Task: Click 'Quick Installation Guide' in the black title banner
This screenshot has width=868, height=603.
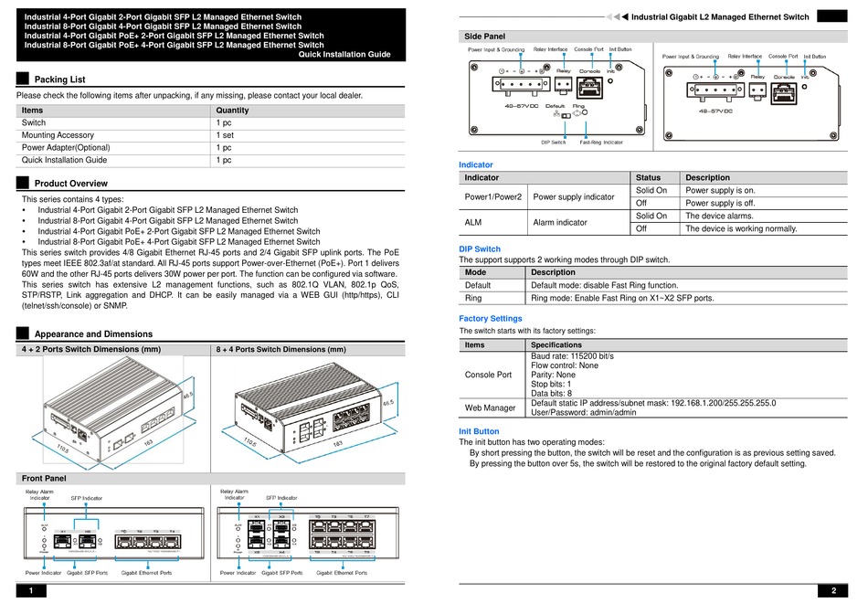Action: click(344, 54)
